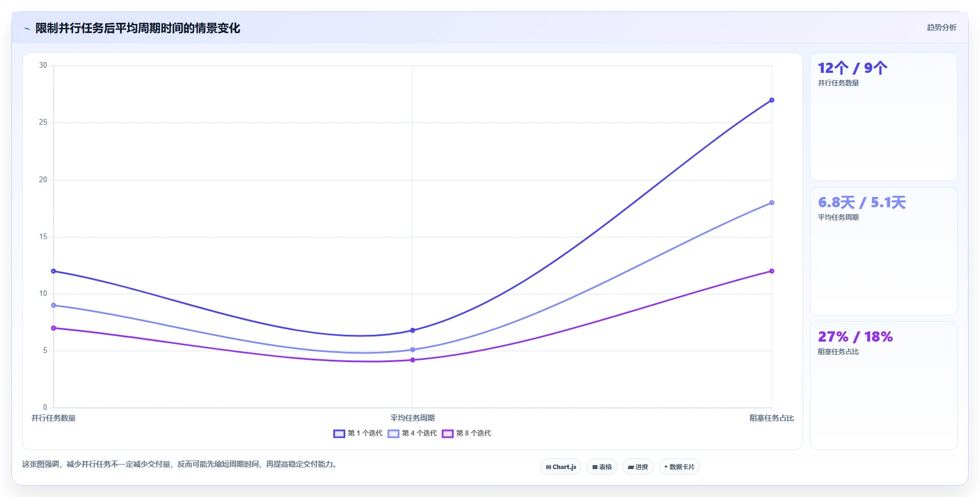Click the 阻塞任务占比 x-axis label
This screenshot has width=980, height=497.
[x=772, y=418]
